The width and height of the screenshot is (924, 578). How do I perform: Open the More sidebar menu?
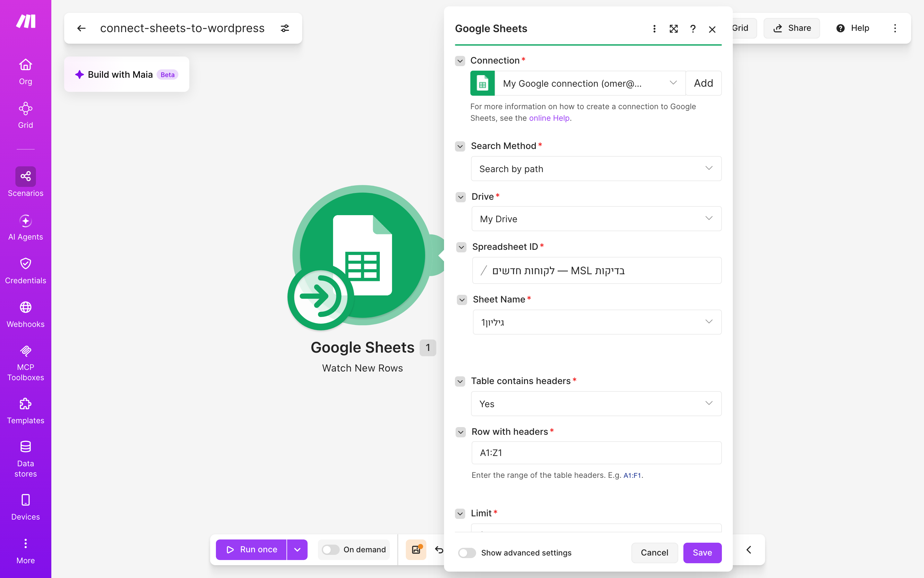[x=26, y=551]
